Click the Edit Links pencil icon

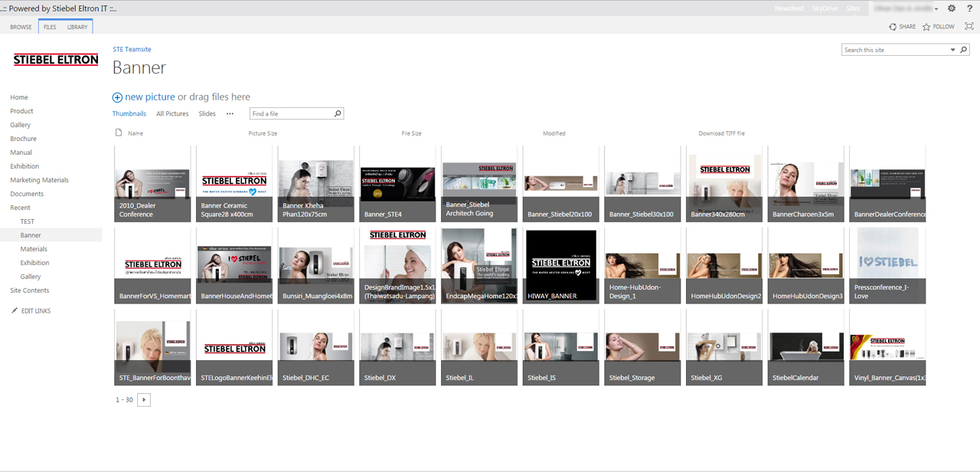(x=13, y=310)
